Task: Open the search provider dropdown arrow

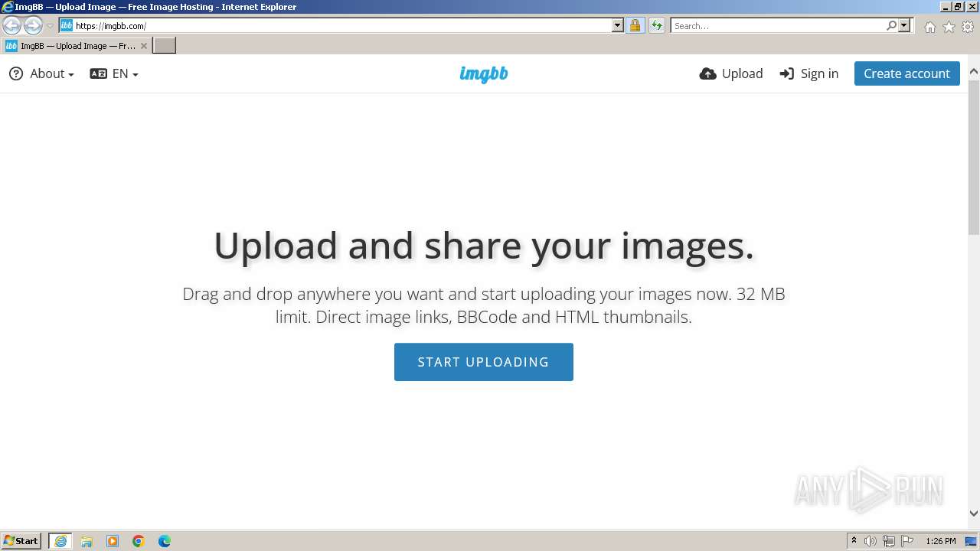Action: pyautogui.click(x=904, y=25)
